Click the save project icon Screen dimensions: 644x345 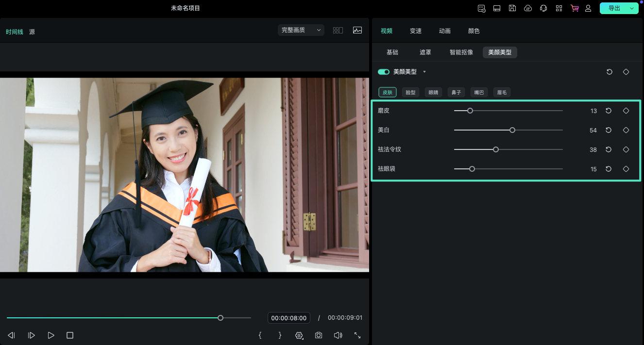[512, 8]
